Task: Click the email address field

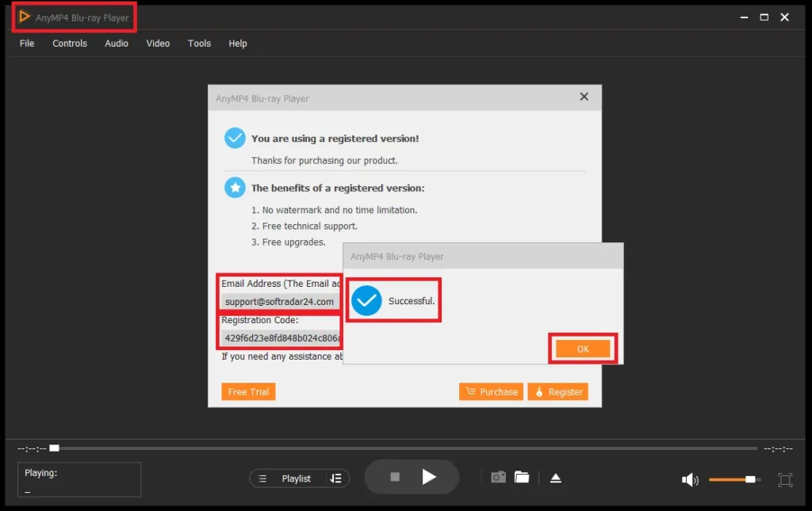Action: [280, 302]
